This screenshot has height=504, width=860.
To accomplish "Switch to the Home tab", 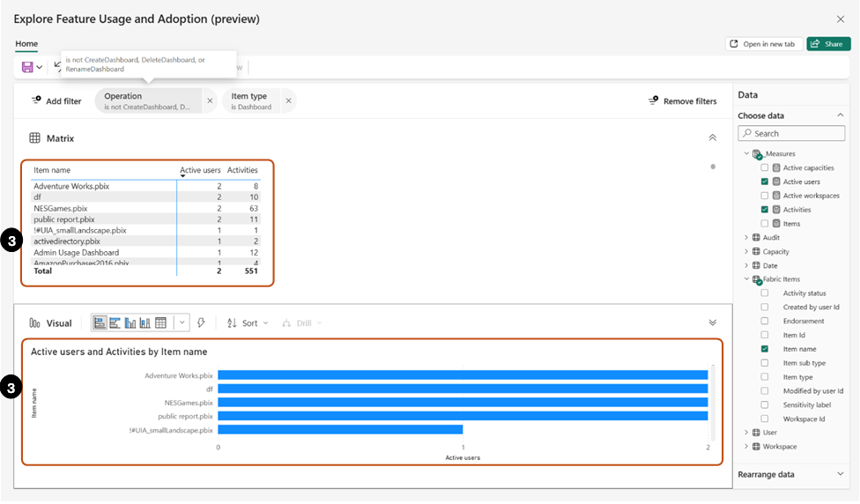I will coord(26,44).
